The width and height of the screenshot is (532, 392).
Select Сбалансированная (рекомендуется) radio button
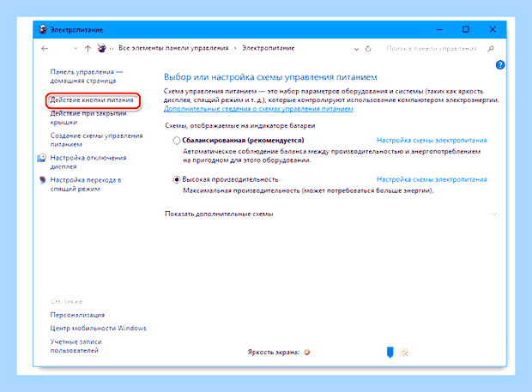tap(177, 141)
